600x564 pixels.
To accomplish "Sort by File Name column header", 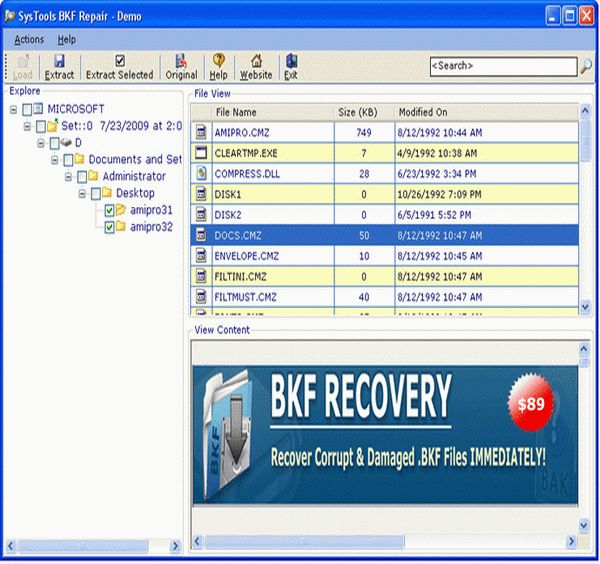I will pos(273,112).
